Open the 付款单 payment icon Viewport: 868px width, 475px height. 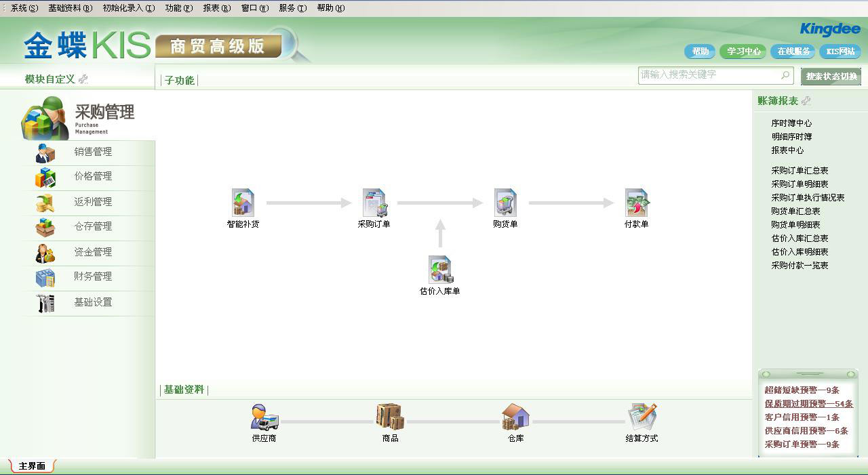click(637, 203)
